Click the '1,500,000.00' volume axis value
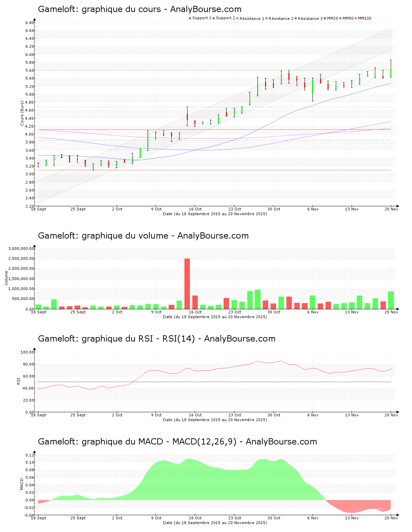Viewport: 412px width, 532px height. pos(21,279)
